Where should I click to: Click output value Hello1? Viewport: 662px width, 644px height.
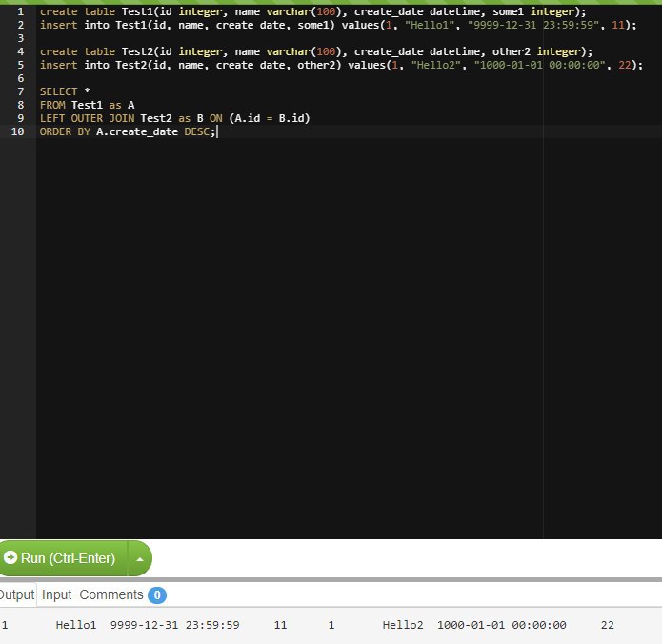(76, 625)
